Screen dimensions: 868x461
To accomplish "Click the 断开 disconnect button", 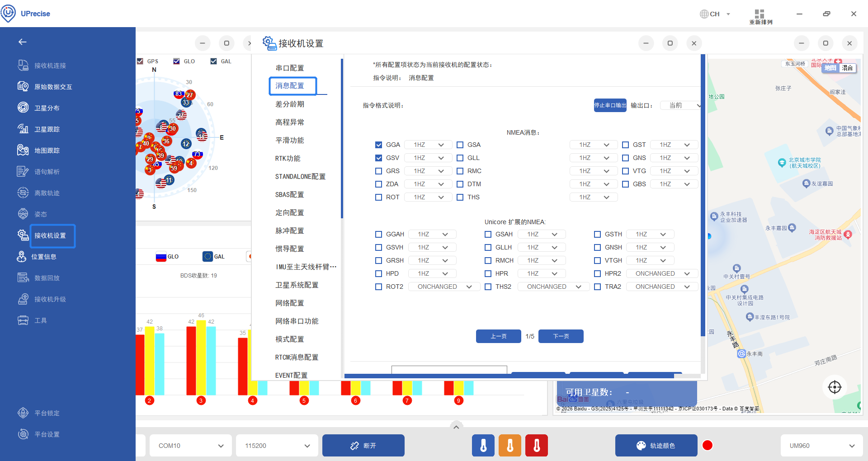I will click(363, 446).
